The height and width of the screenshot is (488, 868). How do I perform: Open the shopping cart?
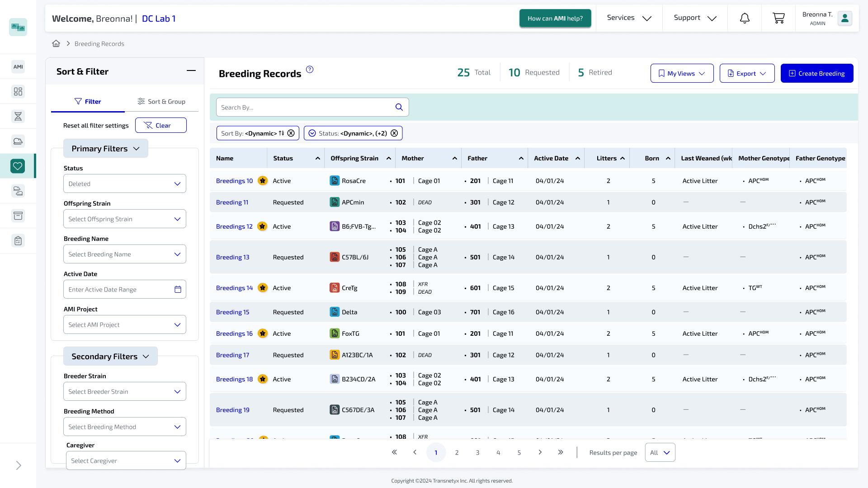pos(778,18)
